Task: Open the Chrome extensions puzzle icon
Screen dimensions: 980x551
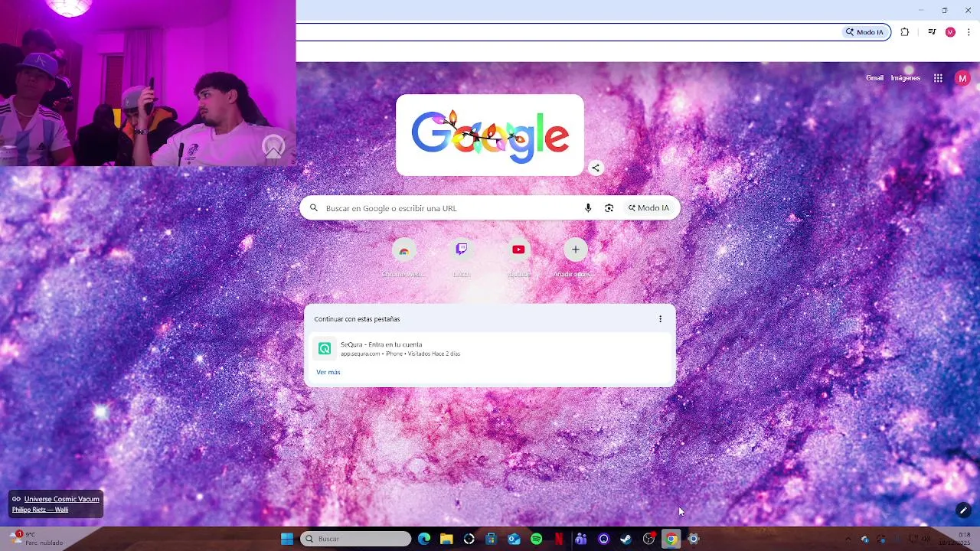Action: [905, 32]
